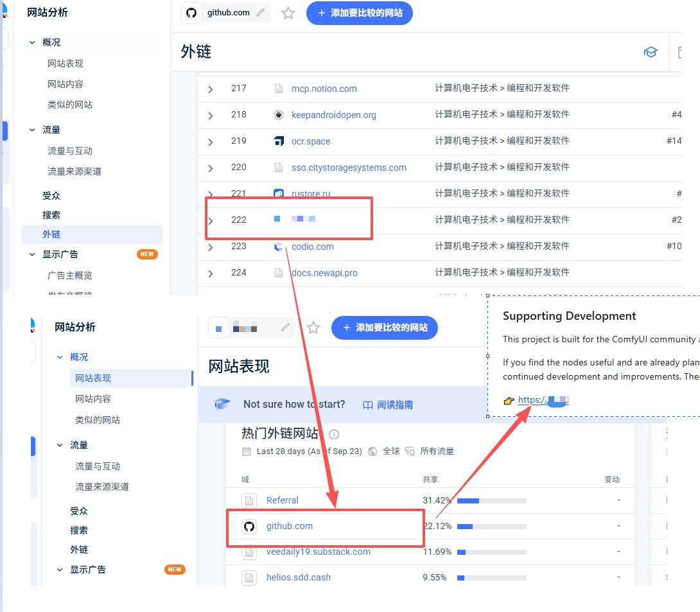The image size is (700, 612).
Task: Open 广告主概览 in top sidebar
Action: pos(70,275)
